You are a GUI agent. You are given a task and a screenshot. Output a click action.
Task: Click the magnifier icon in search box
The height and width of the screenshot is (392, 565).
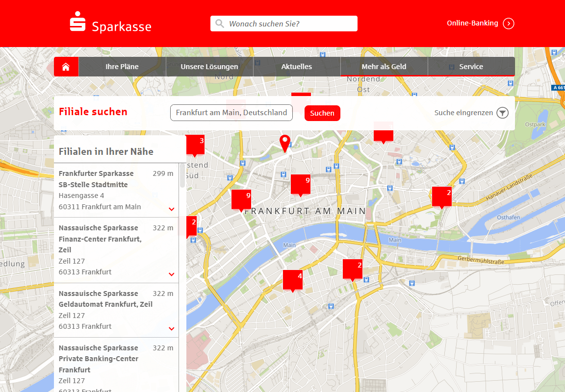[219, 24]
